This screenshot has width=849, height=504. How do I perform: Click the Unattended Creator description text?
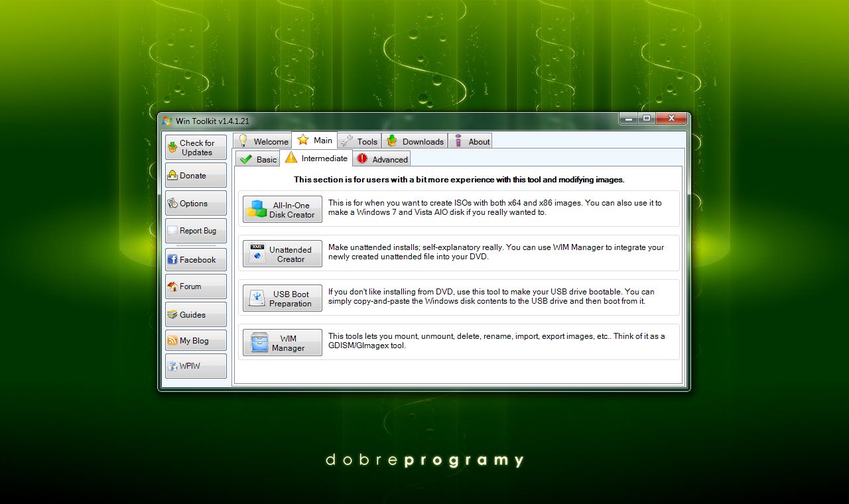pos(496,252)
